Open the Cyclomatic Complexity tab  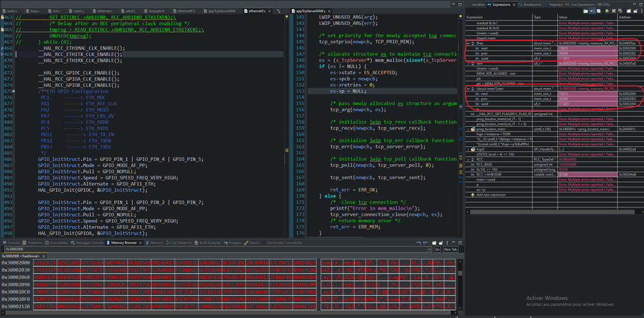(x=285, y=243)
